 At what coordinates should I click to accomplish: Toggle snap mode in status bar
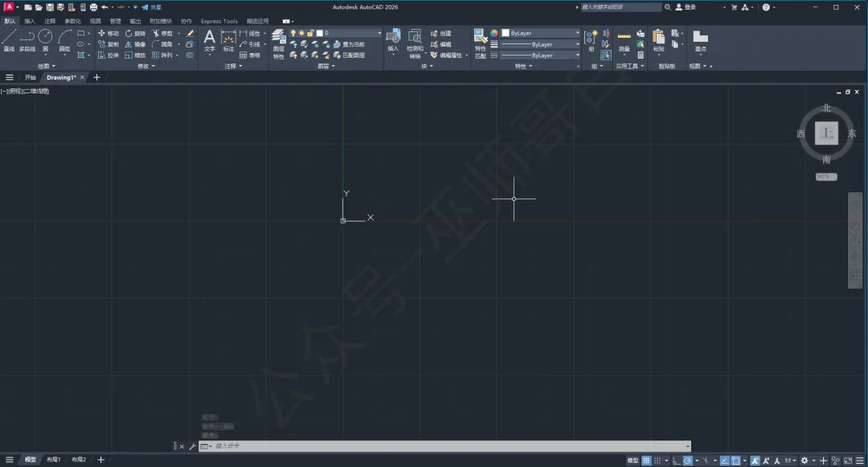coord(657,461)
